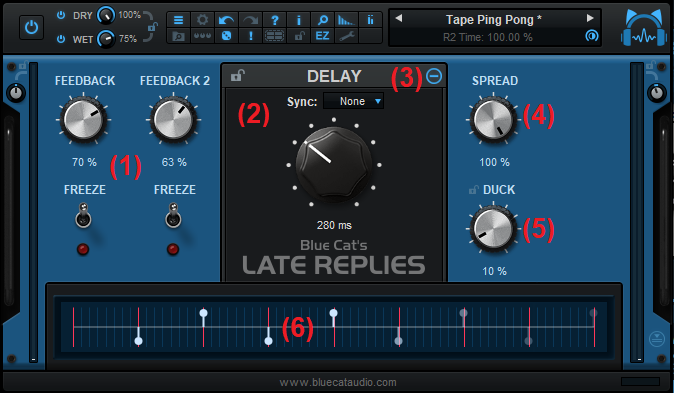Click the left input gain knob

click(16, 93)
